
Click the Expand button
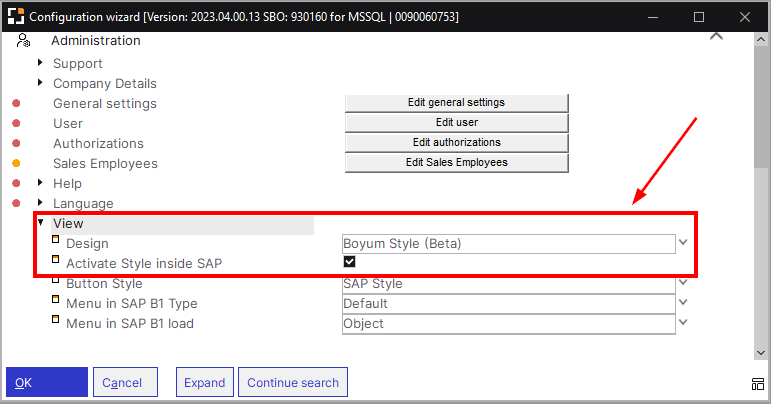click(205, 382)
